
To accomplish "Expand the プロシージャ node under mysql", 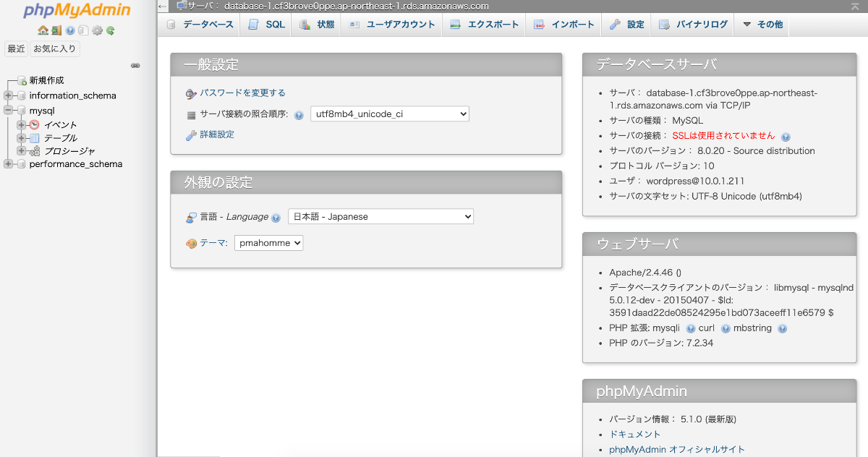I will 21,150.
